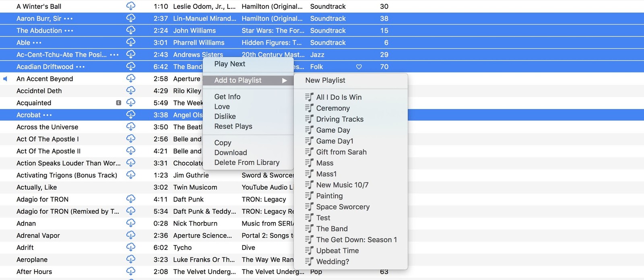The width and height of the screenshot is (644, 280).
Task: Open the more options dots beside Able
Action: [37, 43]
